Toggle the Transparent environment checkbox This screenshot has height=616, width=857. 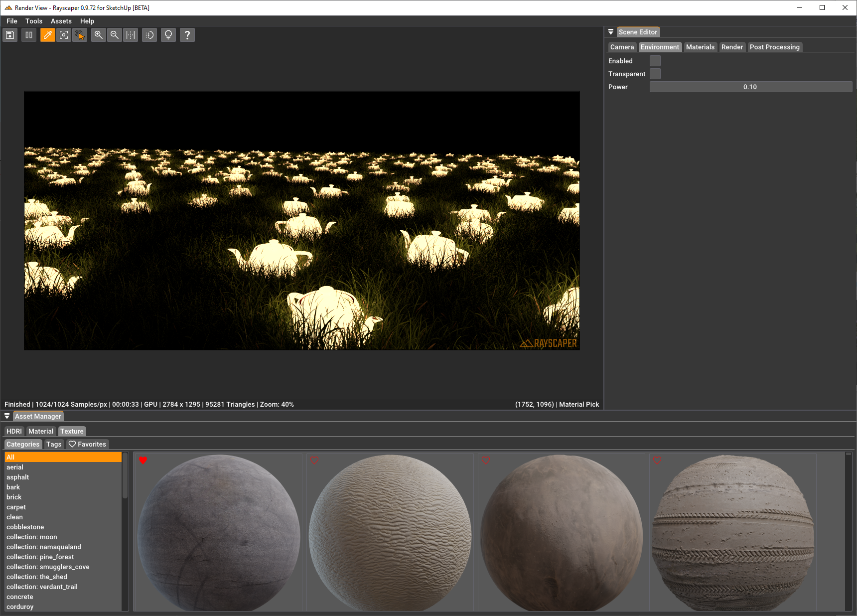pyautogui.click(x=655, y=74)
